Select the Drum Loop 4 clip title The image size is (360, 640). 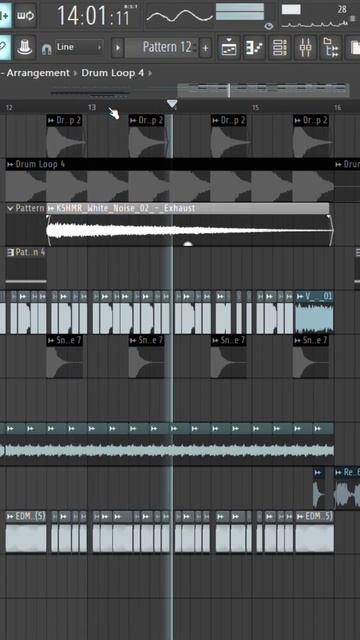click(x=40, y=164)
